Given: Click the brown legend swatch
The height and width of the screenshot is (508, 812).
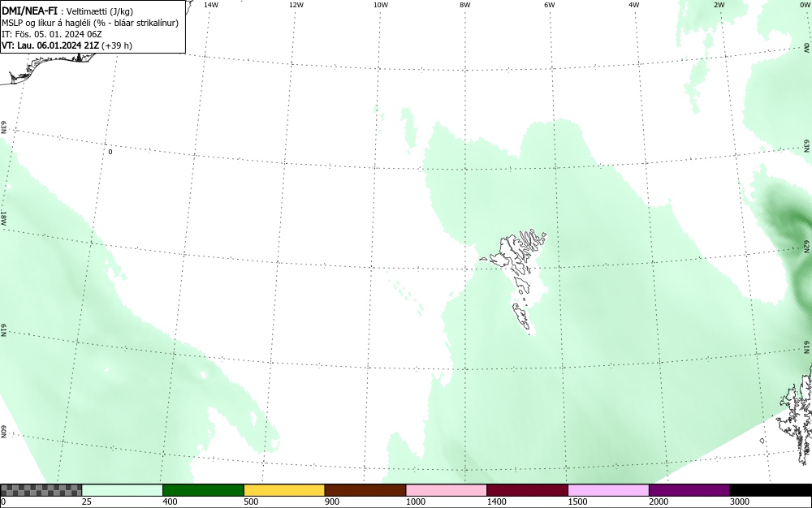Looking at the screenshot, I should 365,490.
